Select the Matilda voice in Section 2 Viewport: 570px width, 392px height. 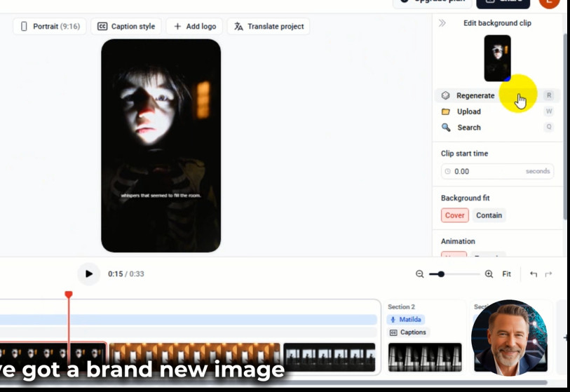(406, 320)
